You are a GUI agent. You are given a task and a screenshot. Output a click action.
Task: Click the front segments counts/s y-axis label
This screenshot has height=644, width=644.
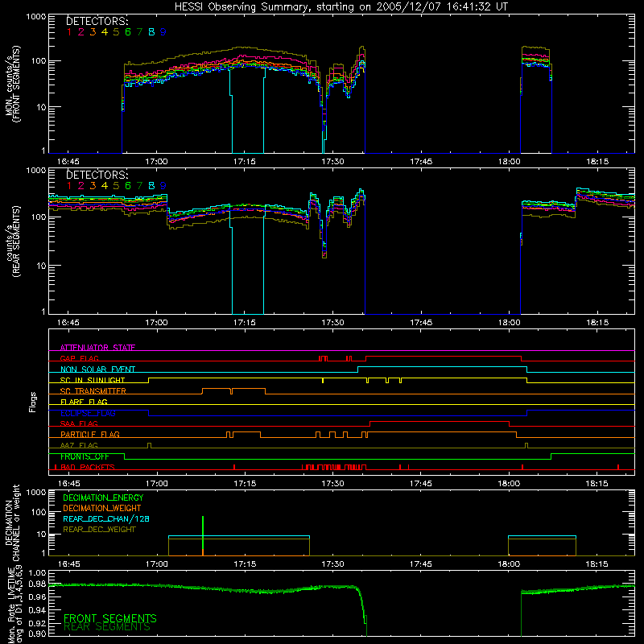coord(12,84)
